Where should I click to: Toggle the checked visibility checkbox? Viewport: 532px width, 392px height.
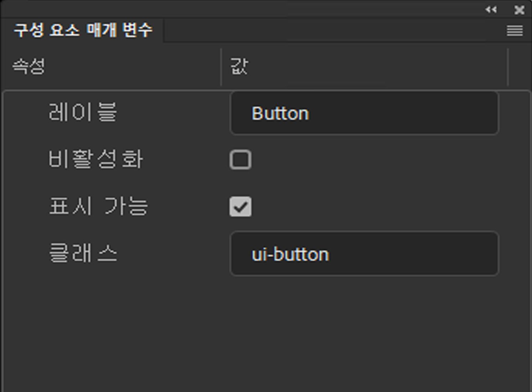pos(241,207)
